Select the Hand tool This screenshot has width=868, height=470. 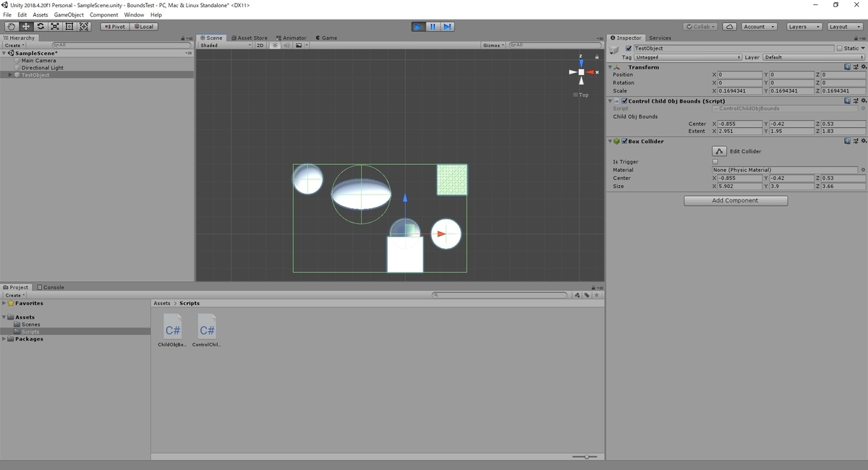[12, 27]
